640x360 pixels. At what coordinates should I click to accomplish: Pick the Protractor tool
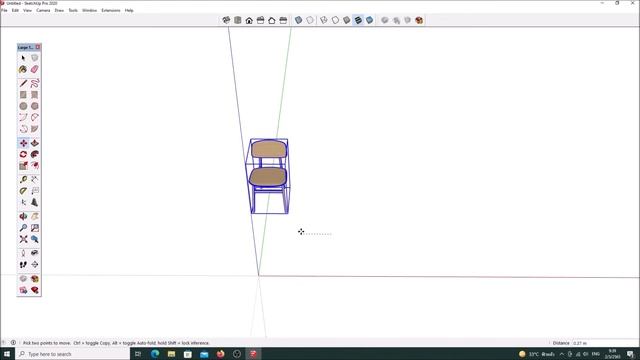pos(23,191)
